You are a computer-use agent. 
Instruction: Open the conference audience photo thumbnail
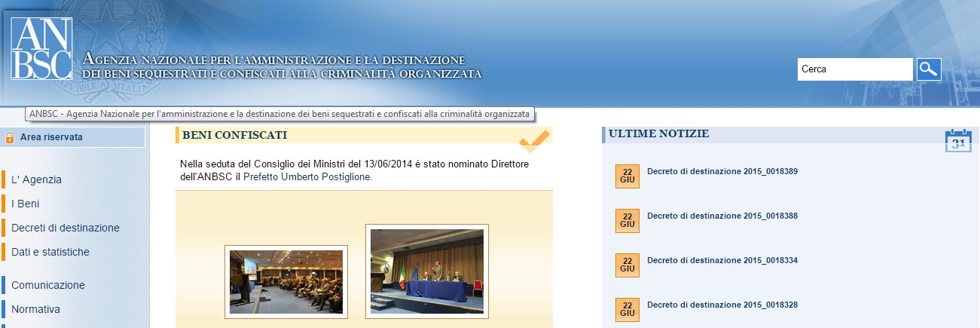point(286,281)
